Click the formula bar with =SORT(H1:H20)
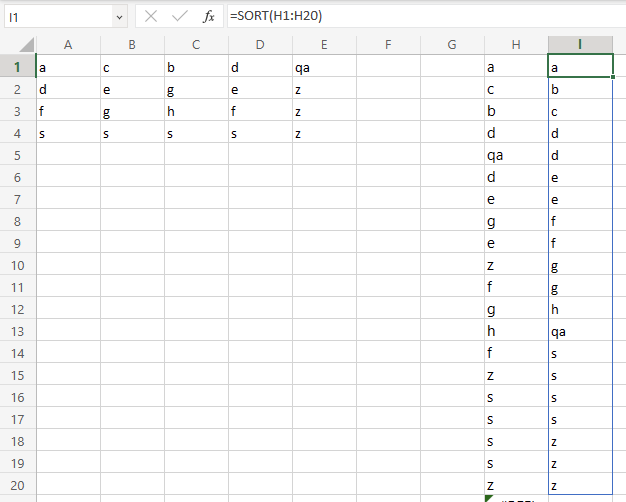This screenshot has height=502, width=626. tap(420, 16)
